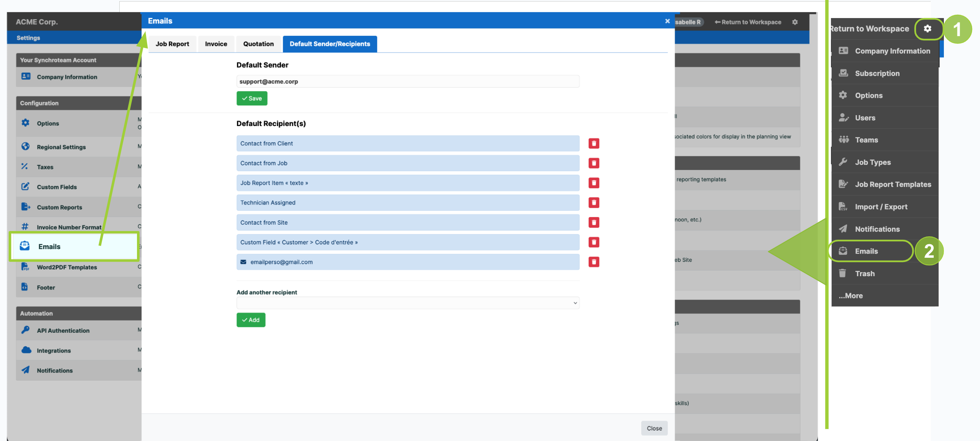
Task: Click the Teams group icon in dropdown menu
Action: (844, 140)
